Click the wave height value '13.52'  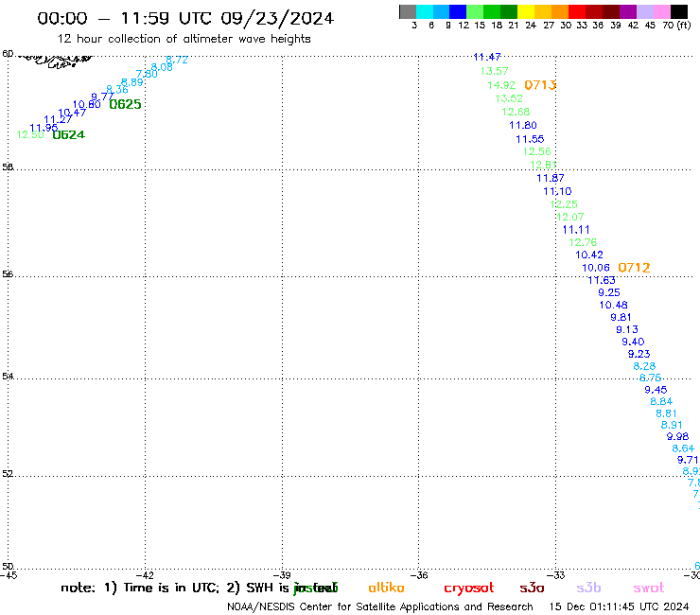click(x=509, y=98)
